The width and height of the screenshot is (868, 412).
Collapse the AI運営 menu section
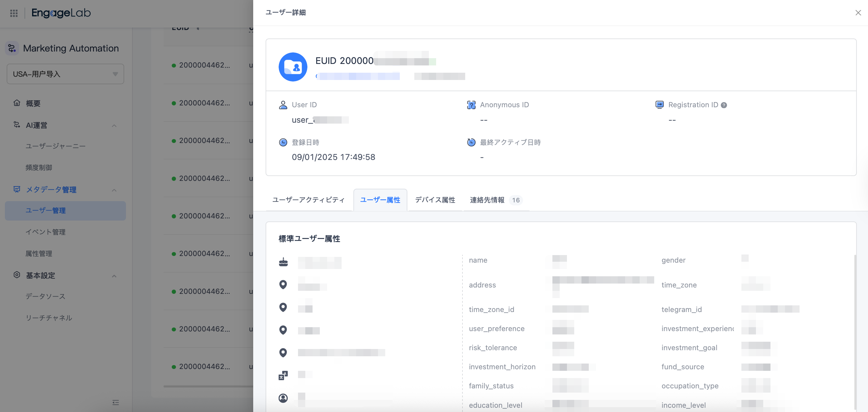pos(114,126)
